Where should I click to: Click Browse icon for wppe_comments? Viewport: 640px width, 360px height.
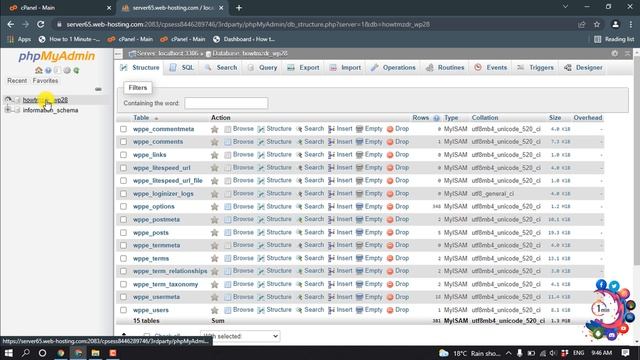[228, 142]
